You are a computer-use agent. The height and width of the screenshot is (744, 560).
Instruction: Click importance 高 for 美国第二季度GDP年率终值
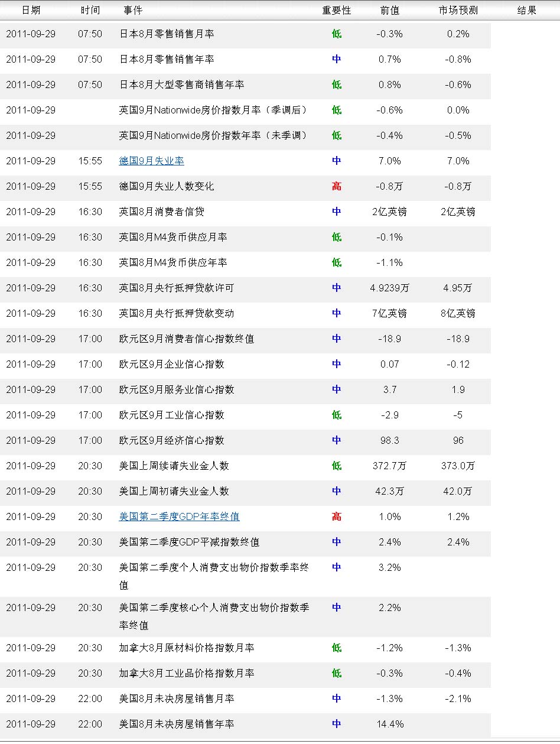337,516
